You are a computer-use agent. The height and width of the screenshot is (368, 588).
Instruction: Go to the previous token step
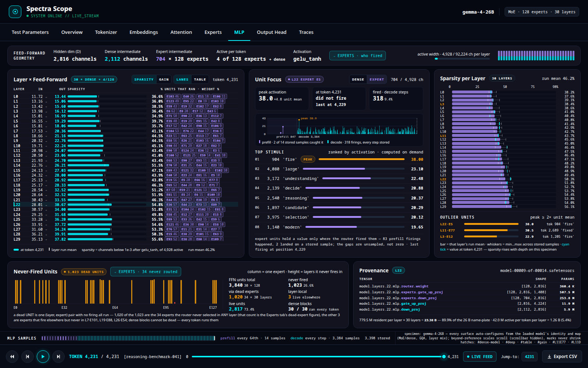click(28, 357)
